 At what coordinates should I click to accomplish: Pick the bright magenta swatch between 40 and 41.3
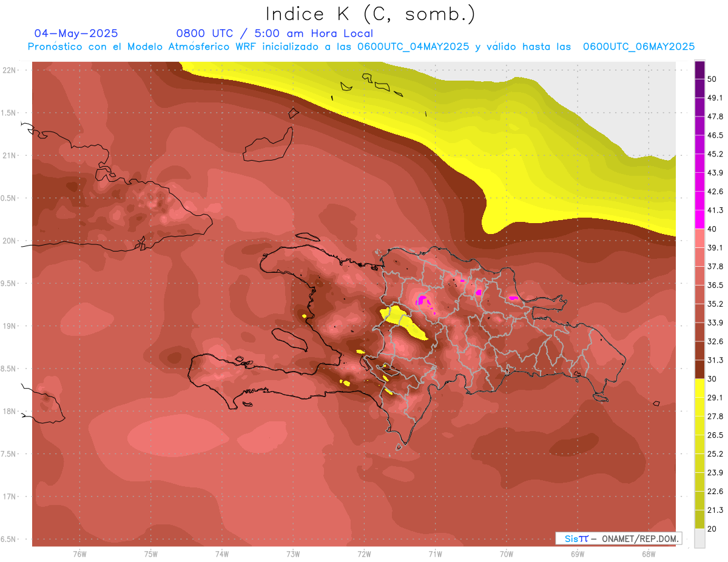pyautogui.click(x=699, y=219)
